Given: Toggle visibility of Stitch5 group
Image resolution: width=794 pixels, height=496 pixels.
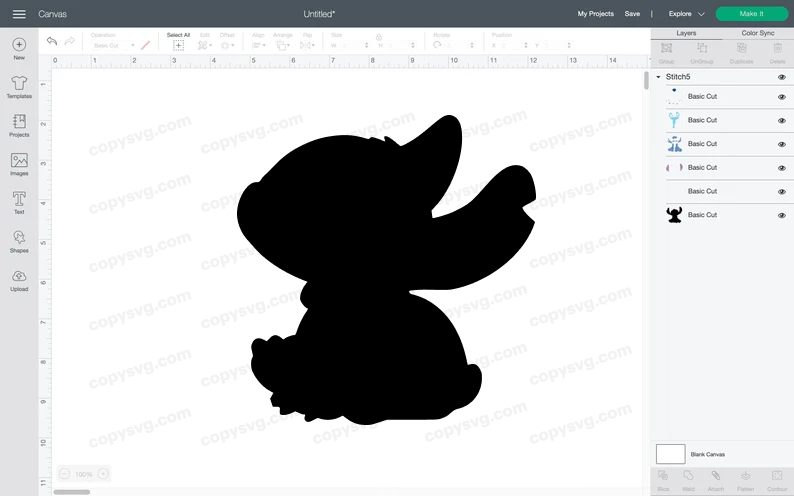Looking at the screenshot, I should pyautogui.click(x=782, y=77).
